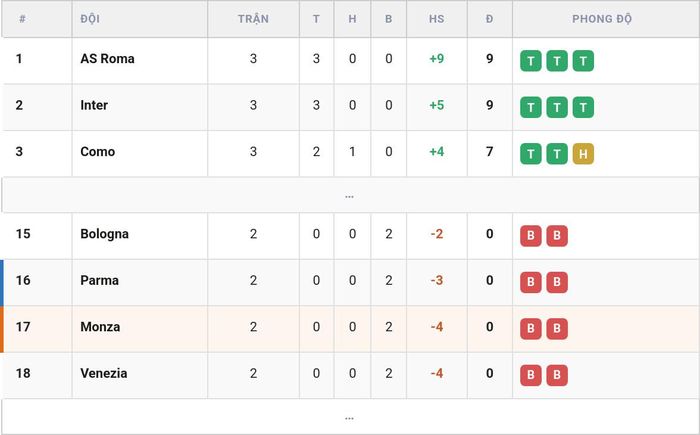This screenshot has width=700, height=435.
Task: Open the Inter team link
Action: [x=94, y=105]
